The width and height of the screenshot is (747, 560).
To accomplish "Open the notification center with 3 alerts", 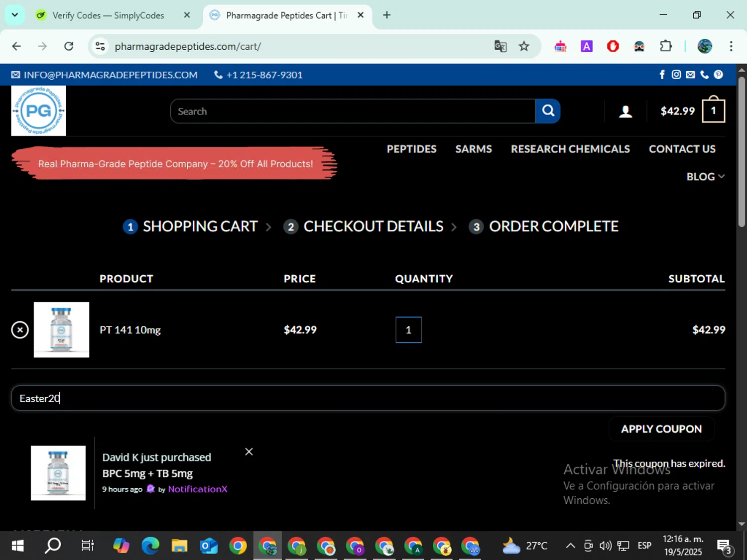I will pyautogui.click(x=725, y=547).
